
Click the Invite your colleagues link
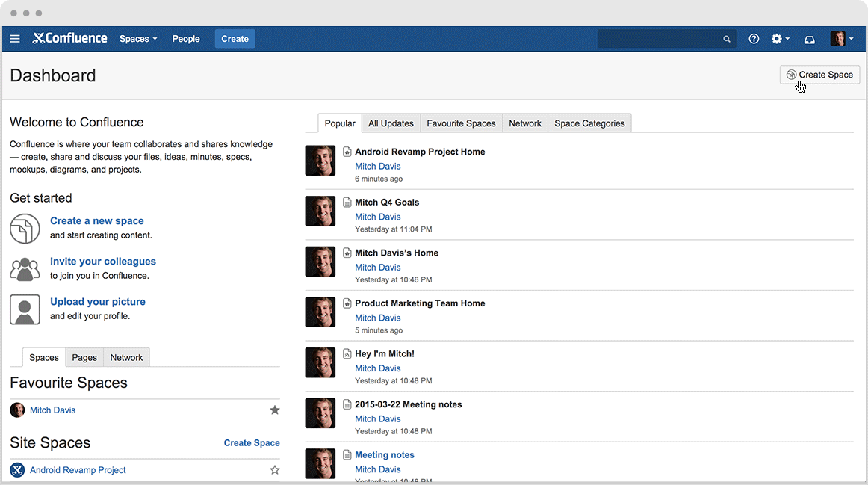[x=103, y=262]
